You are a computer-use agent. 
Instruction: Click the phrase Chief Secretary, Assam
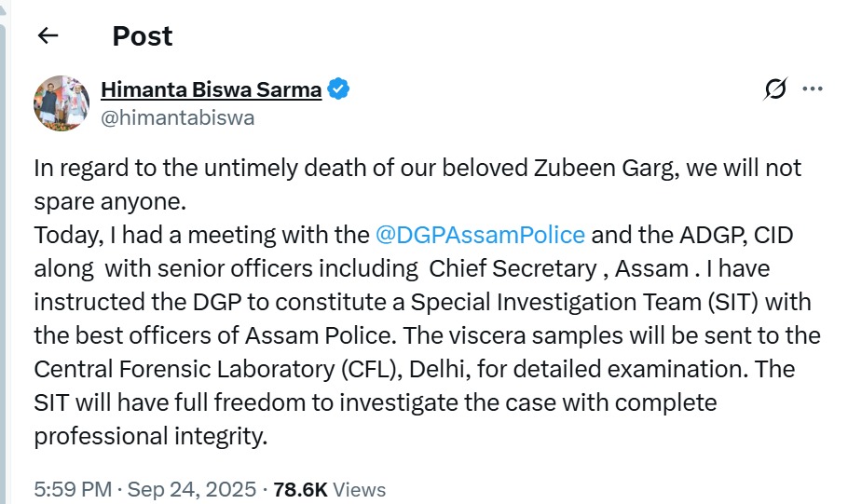click(559, 268)
